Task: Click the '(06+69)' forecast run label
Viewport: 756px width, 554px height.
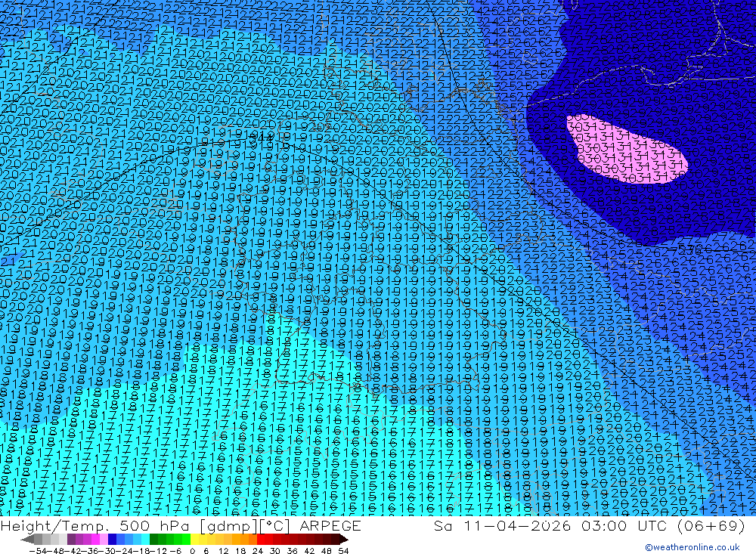Action: pyautogui.click(x=711, y=525)
